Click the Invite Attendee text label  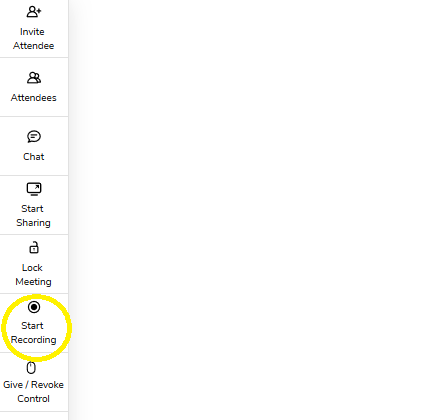33,39
